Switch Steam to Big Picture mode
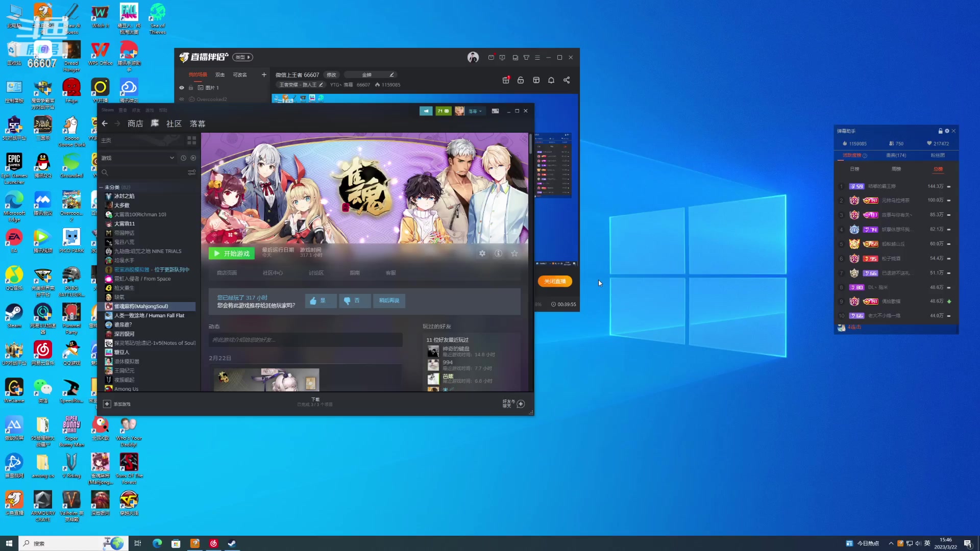This screenshot has width=980, height=551. point(495,111)
